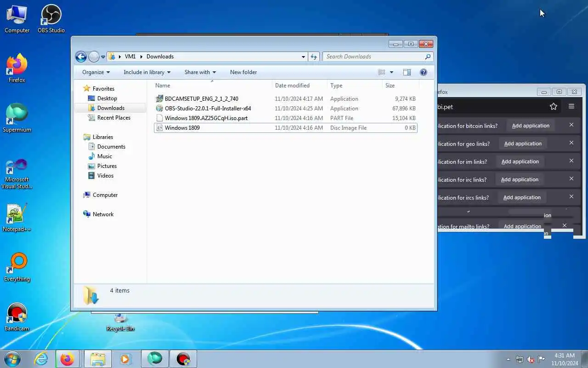Expand the view options dropdown arrow
Image resolution: width=588 pixels, height=368 pixels.
tap(391, 72)
